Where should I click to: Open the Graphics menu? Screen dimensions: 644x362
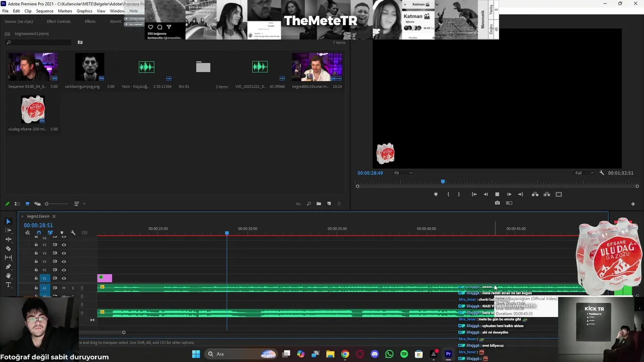point(85,11)
